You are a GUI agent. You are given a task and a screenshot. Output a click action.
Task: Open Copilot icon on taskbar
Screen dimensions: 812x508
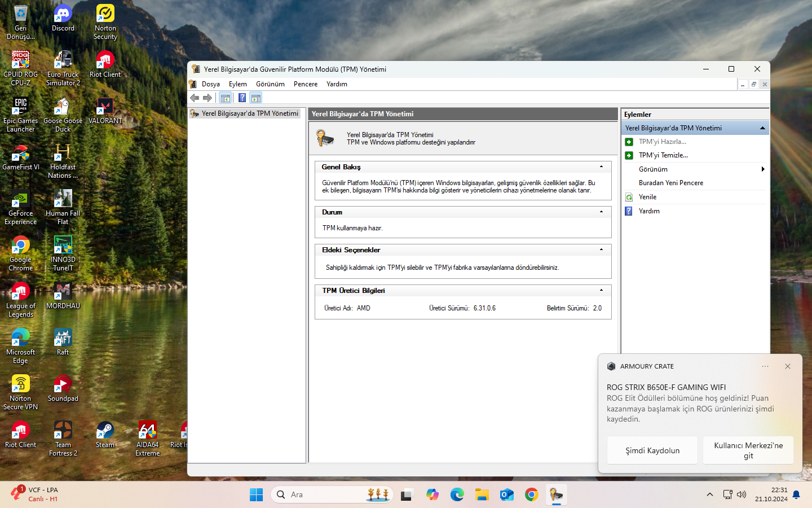[x=433, y=495]
